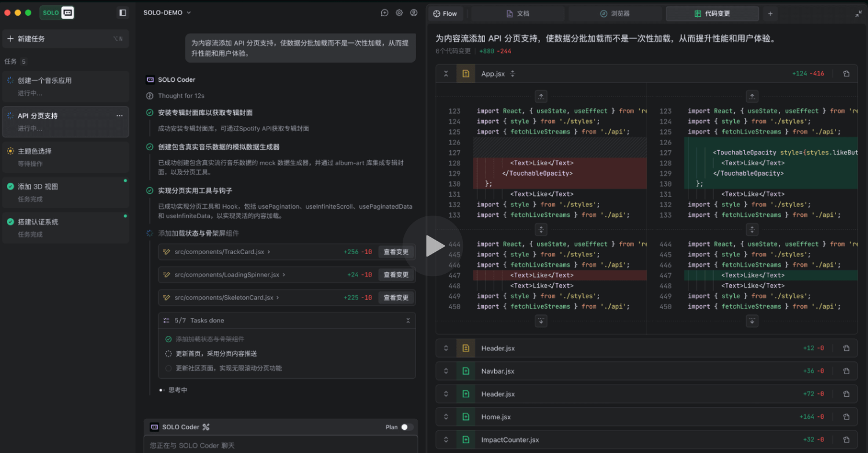The height and width of the screenshot is (453, 868).
Task: Toggle the SOLO mode switch in the title bar
Action: click(x=58, y=12)
